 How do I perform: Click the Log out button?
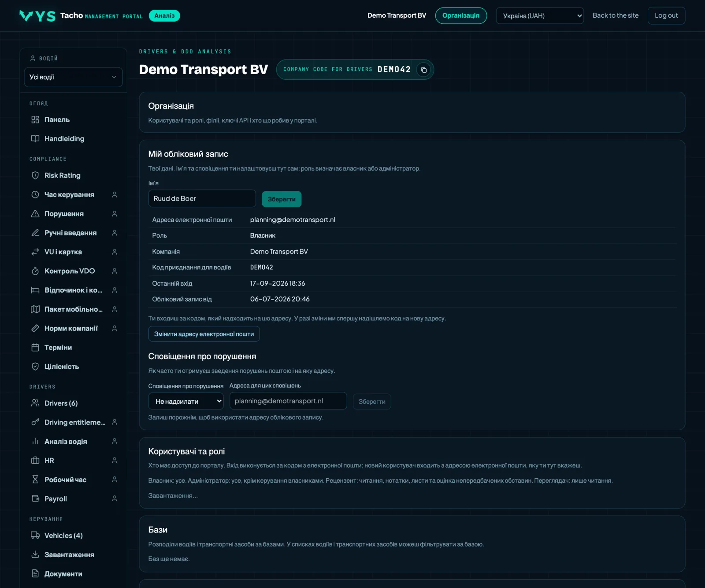click(666, 15)
